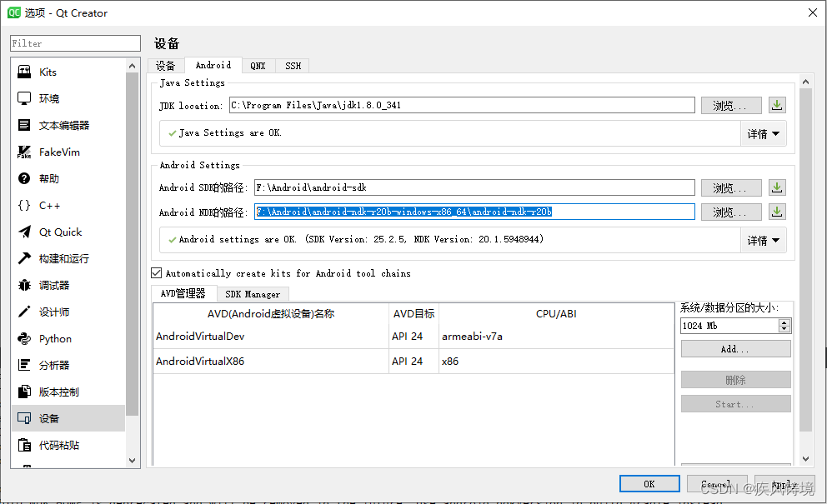Open the 帮助 help category

pos(68,179)
